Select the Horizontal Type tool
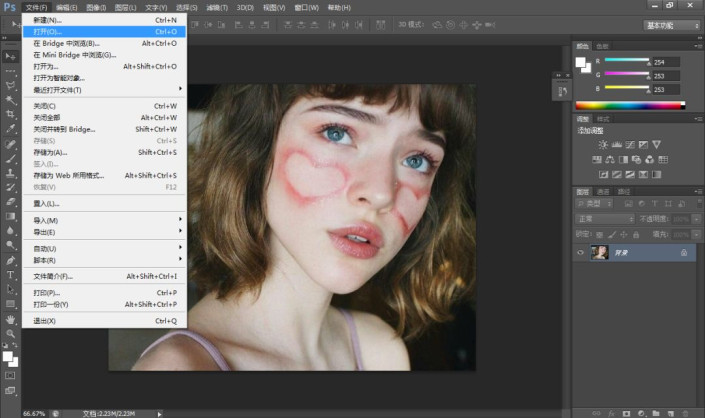The image size is (705, 418). (10, 275)
